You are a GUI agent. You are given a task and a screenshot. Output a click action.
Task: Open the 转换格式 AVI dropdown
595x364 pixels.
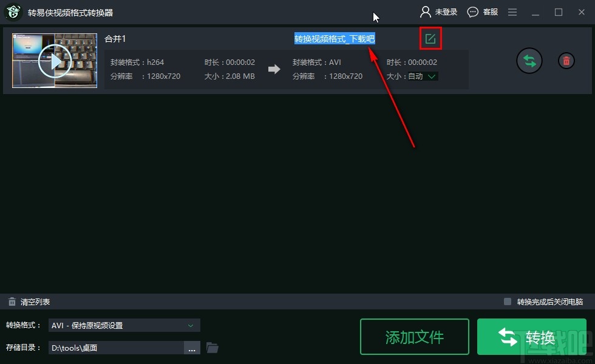click(x=124, y=325)
